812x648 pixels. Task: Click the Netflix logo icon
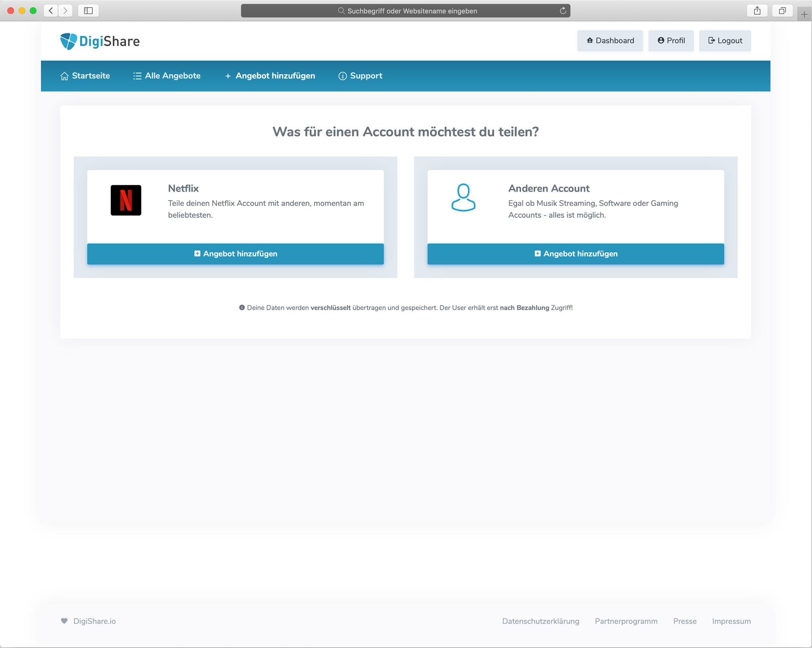126,200
